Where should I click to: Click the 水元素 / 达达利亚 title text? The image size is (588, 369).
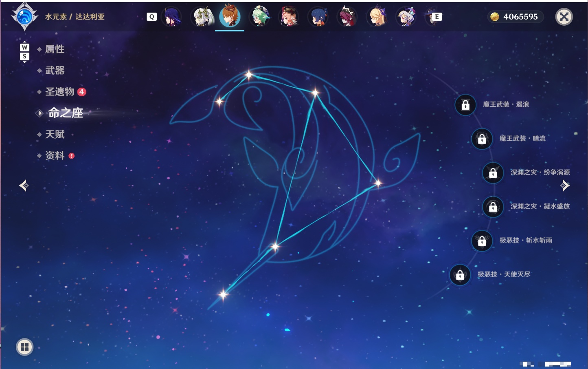coord(75,17)
